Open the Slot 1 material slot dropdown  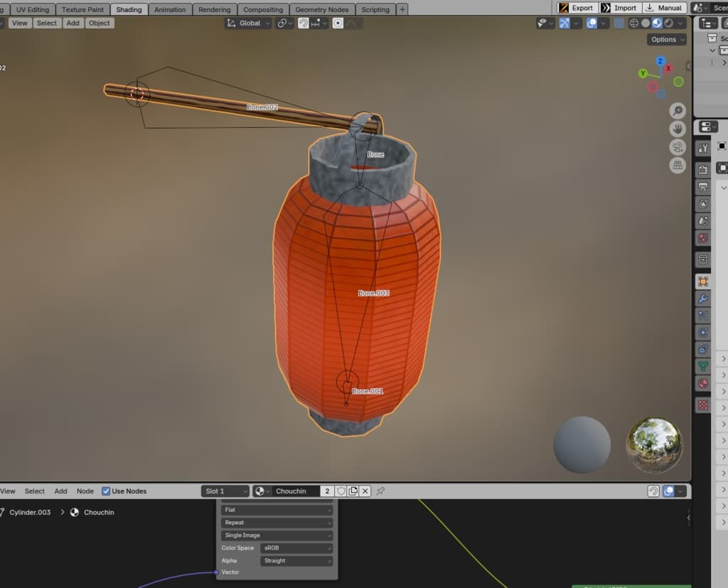coord(225,491)
